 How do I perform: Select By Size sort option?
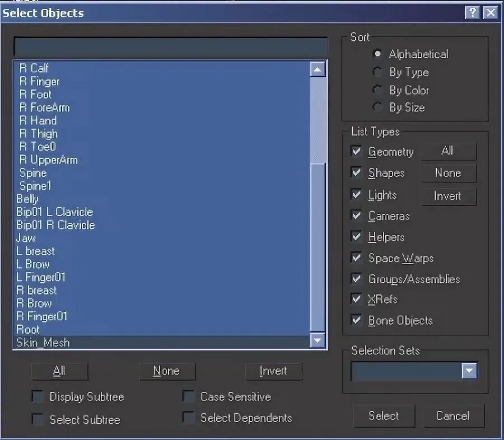[x=377, y=107]
